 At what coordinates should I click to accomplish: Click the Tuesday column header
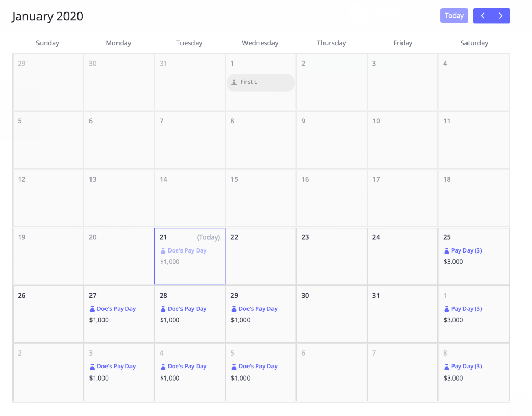189,43
